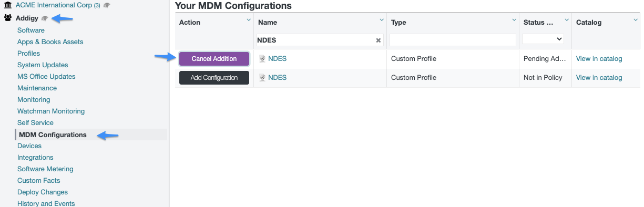Viewport: 644px width, 207px height.
Task: Click the Type column filter field
Action: tap(453, 40)
